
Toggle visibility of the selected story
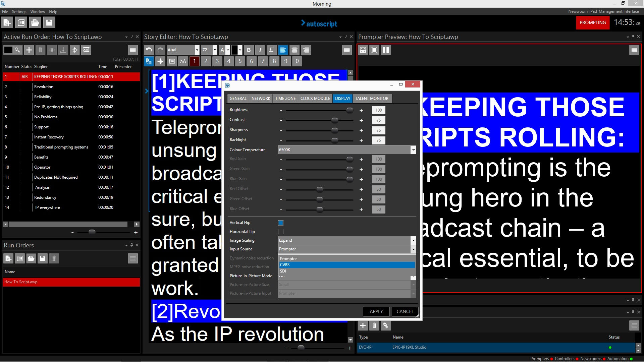(52, 50)
